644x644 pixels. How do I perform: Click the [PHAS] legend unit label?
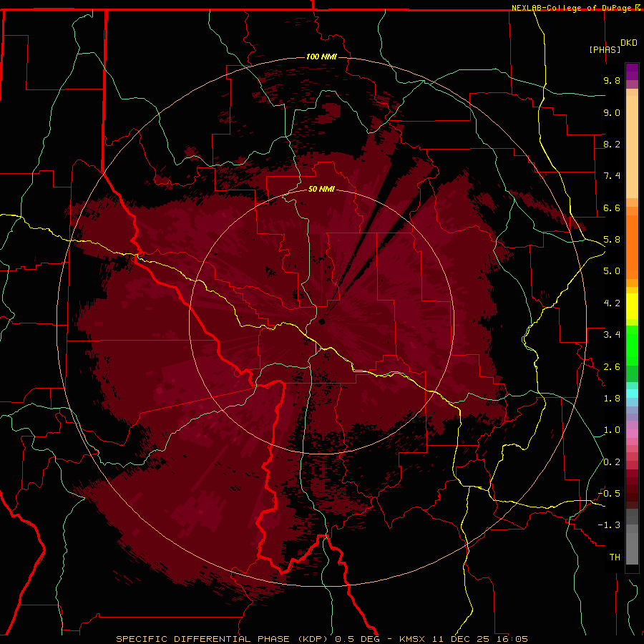click(x=605, y=49)
